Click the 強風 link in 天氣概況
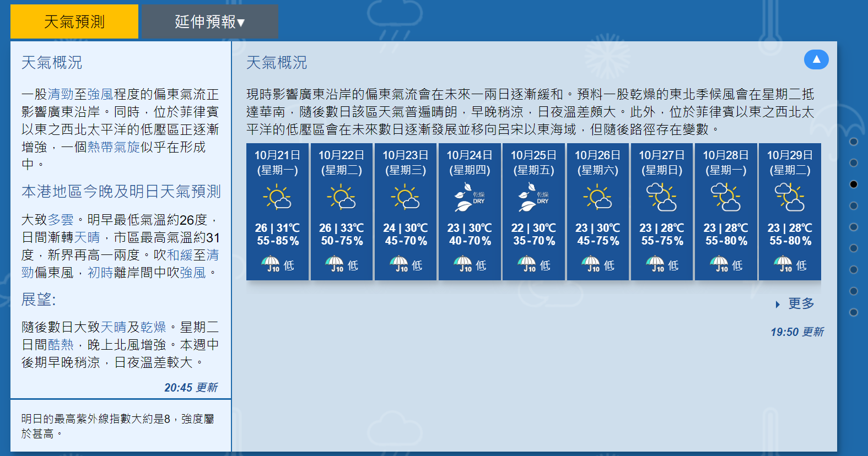The width and height of the screenshot is (868, 456). pyautogui.click(x=100, y=94)
